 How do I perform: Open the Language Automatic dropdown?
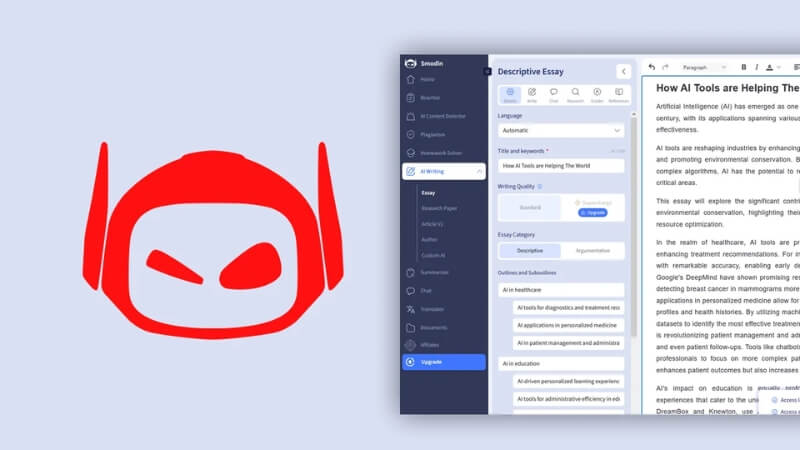[x=561, y=130]
